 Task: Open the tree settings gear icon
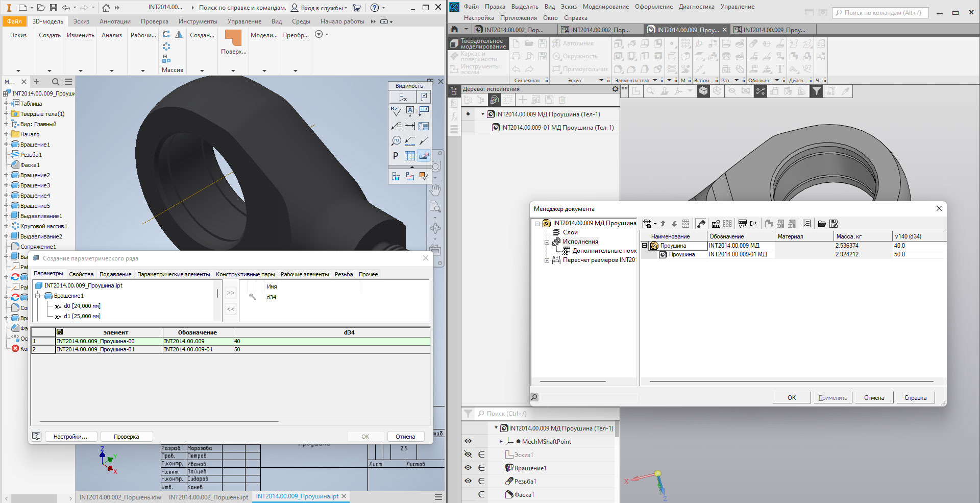(615, 89)
